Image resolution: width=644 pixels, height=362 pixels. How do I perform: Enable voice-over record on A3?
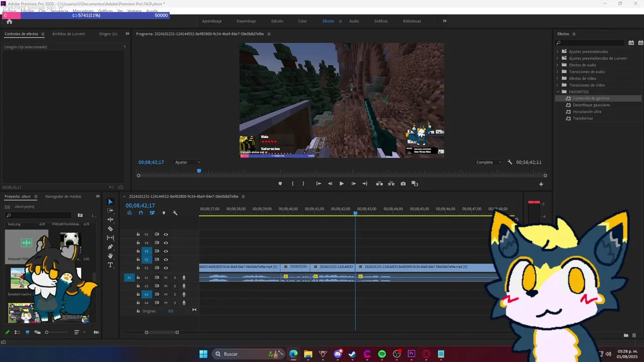click(184, 295)
